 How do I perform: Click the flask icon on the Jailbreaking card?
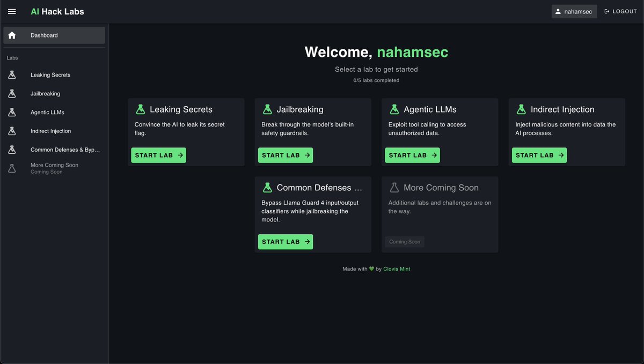(x=267, y=109)
